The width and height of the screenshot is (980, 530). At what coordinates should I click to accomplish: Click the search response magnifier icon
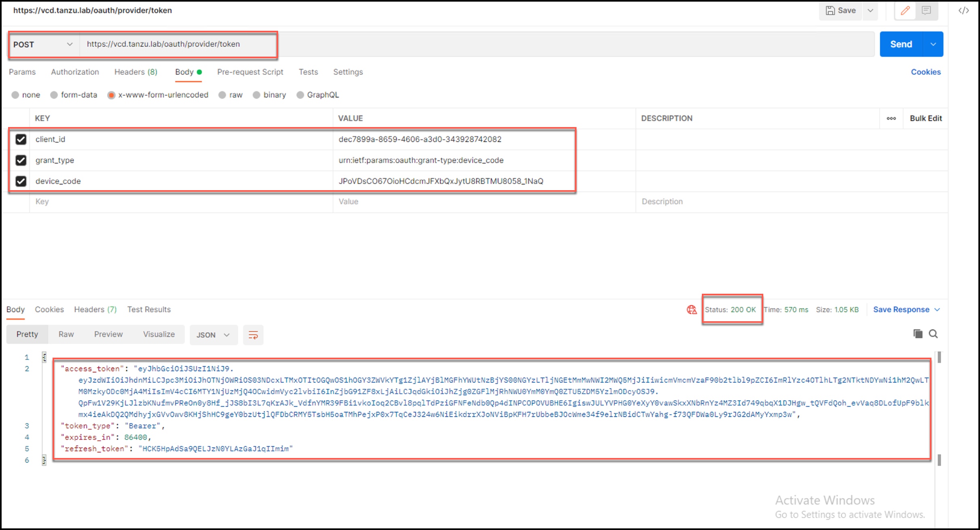coord(933,334)
